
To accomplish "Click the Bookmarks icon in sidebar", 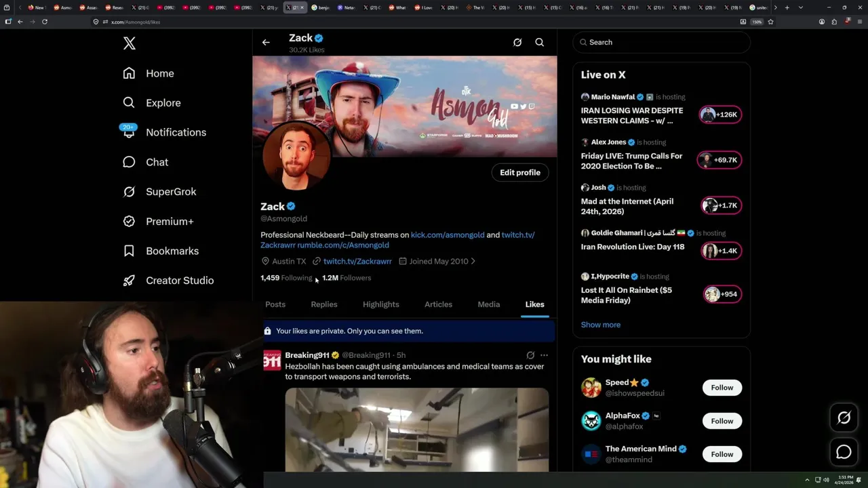I will [x=129, y=251].
